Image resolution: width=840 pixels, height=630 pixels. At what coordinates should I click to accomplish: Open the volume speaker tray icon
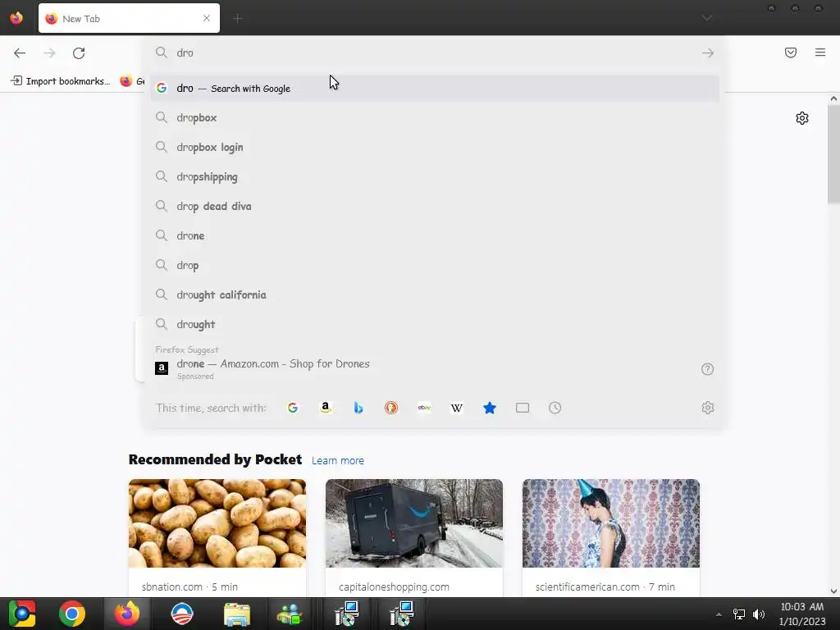click(758, 614)
